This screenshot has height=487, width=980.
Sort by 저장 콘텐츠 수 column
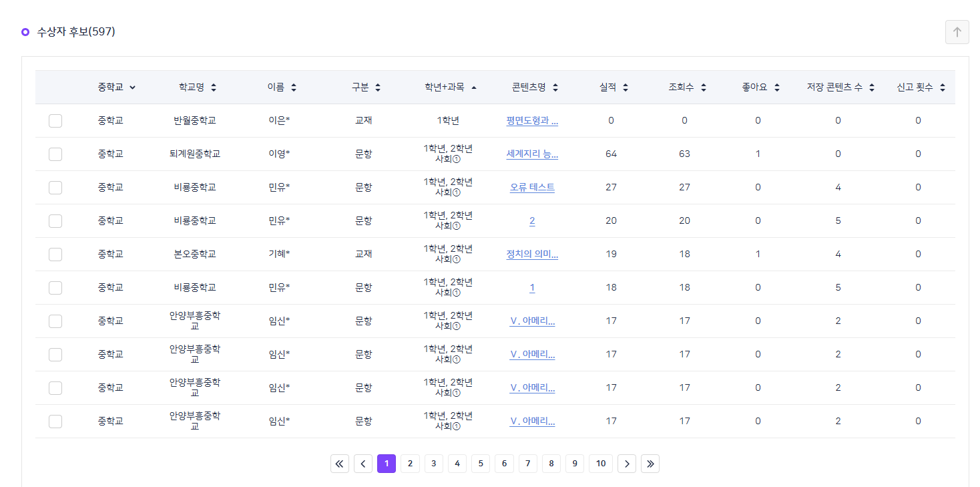(871, 88)
